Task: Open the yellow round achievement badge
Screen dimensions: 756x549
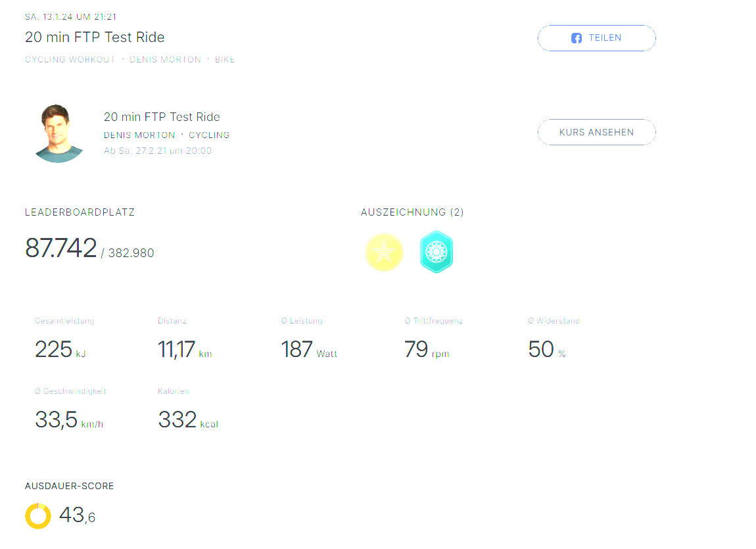Action: coord(384,252)
